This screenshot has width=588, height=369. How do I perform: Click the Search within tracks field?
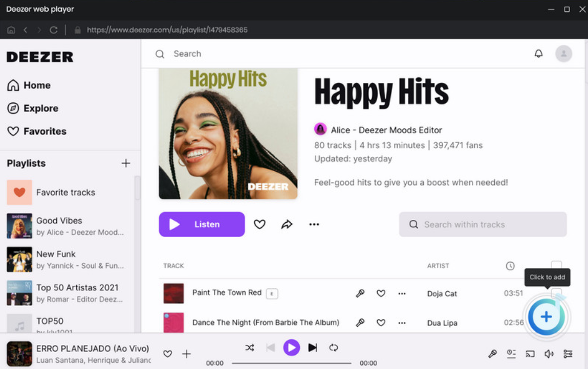pyautogui.click(x=483, y=224)
